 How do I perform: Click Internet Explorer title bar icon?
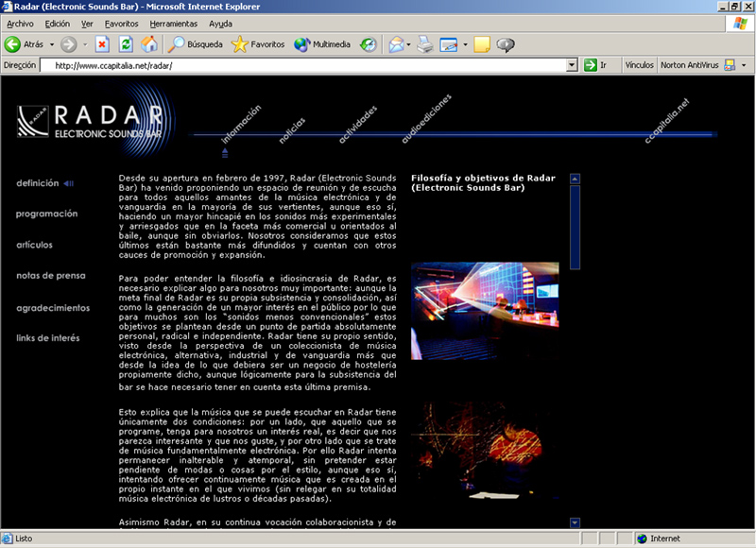coord(7,7)
